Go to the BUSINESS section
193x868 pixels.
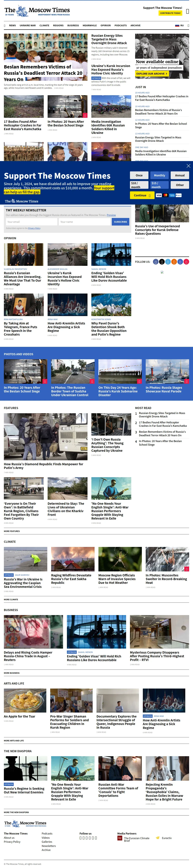73,25
